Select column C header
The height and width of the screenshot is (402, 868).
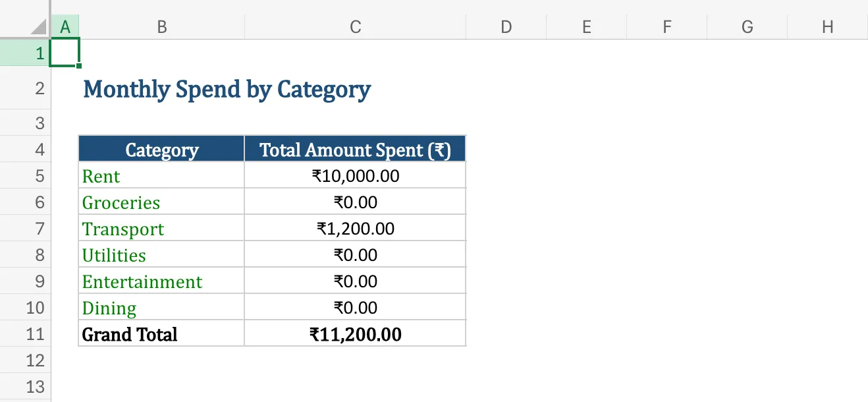click(x=355, y=26)
